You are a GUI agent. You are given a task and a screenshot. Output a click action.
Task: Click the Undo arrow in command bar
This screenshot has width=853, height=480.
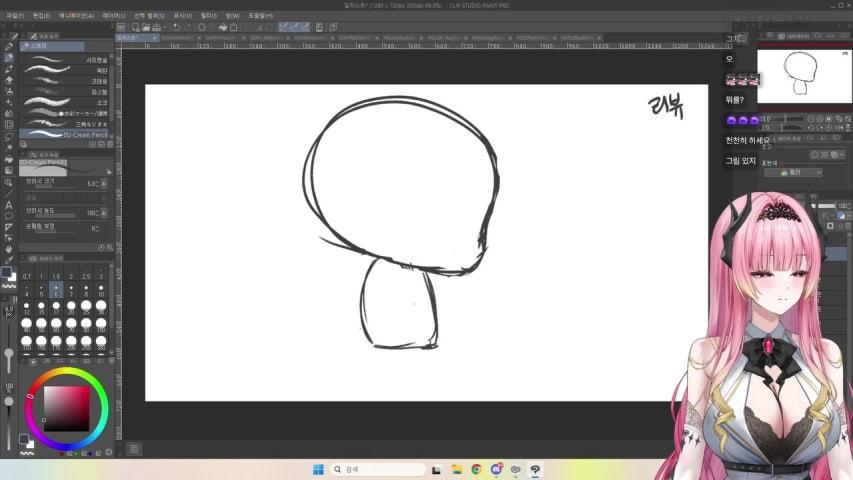(177, 27)
